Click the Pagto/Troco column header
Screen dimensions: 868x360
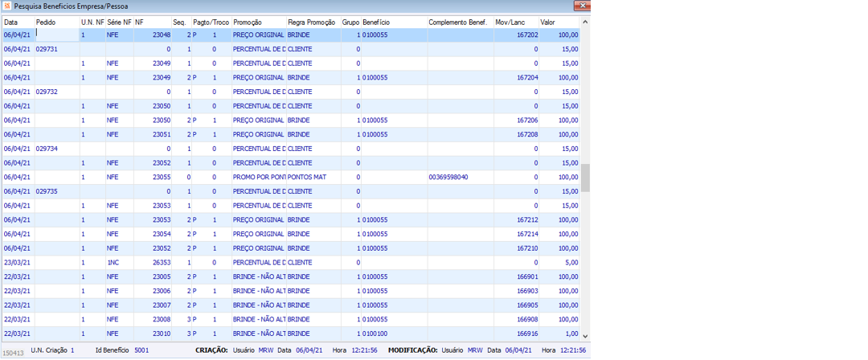[211, 22]
